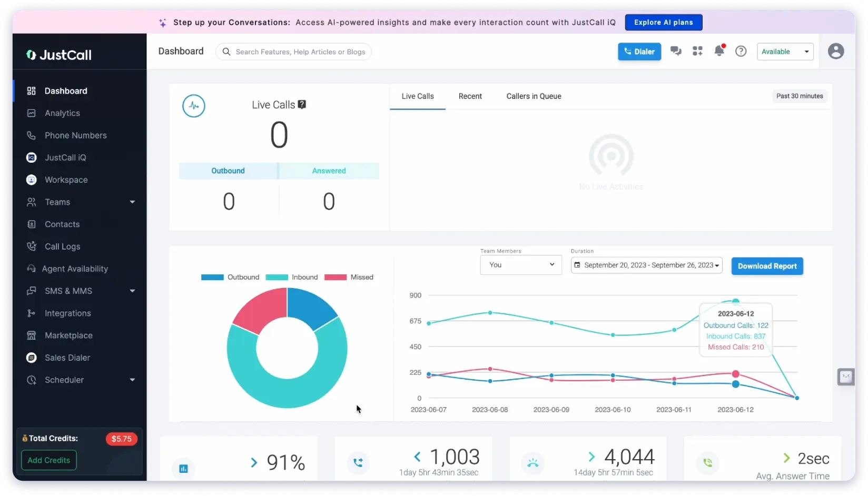
Task: Open the chat messages icon in the top bar
Action: pyautogui.click(x=676, y=51)
